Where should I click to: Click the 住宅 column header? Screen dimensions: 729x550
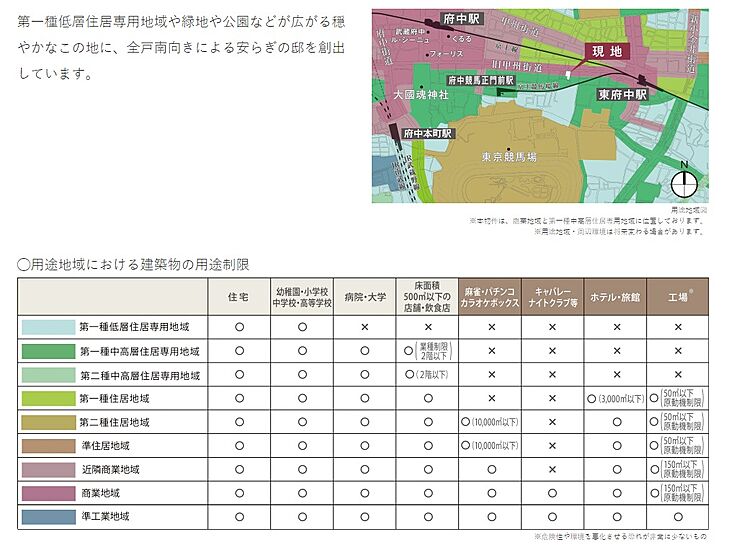[x=239, y=297]
